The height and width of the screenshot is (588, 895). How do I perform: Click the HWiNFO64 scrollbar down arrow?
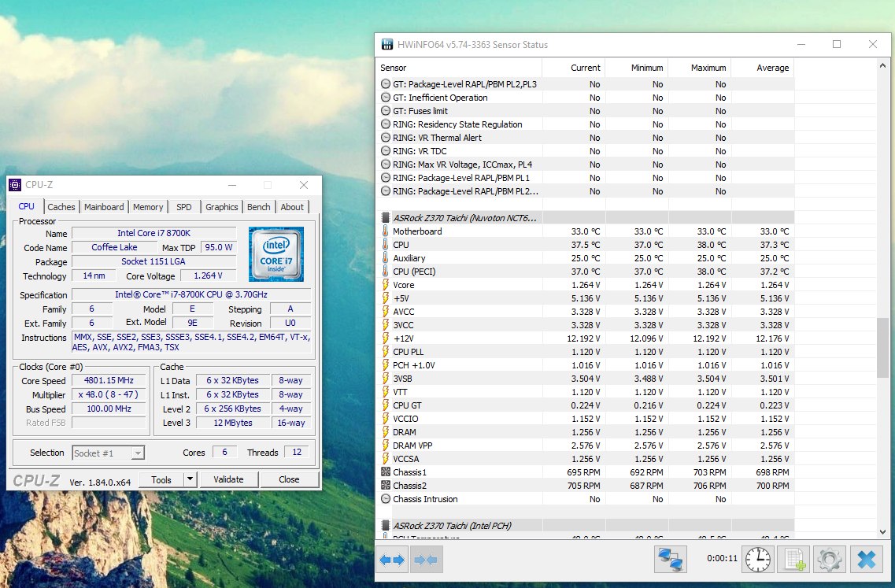(x=882, y=531)
